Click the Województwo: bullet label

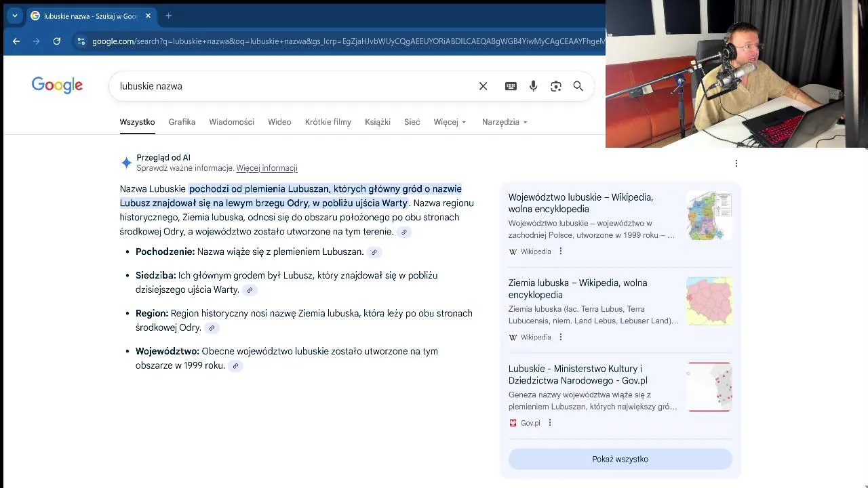pos(167,351)
